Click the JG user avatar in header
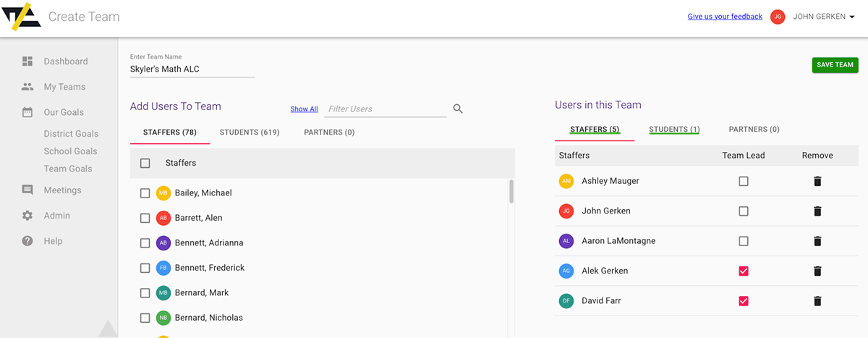 pos(778,17)
